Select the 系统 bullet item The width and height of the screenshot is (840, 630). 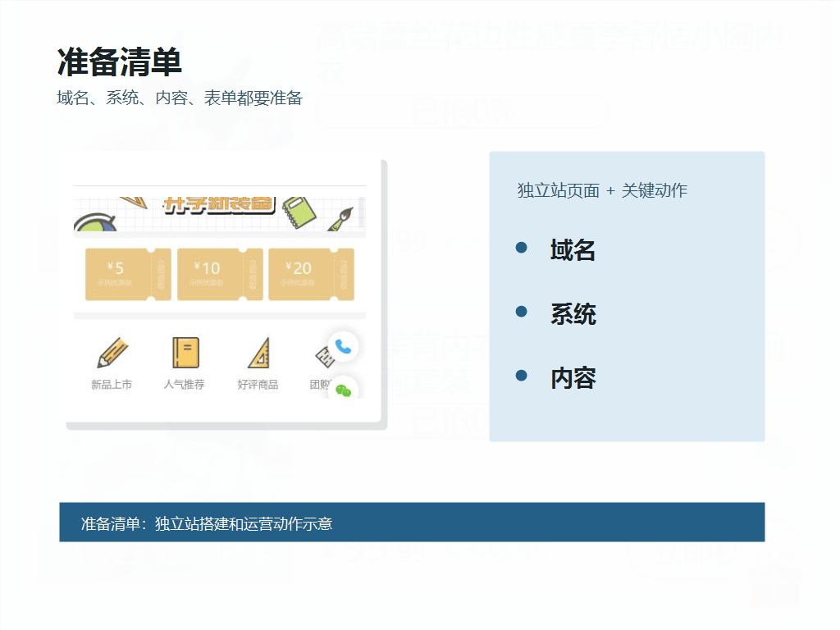573,314
